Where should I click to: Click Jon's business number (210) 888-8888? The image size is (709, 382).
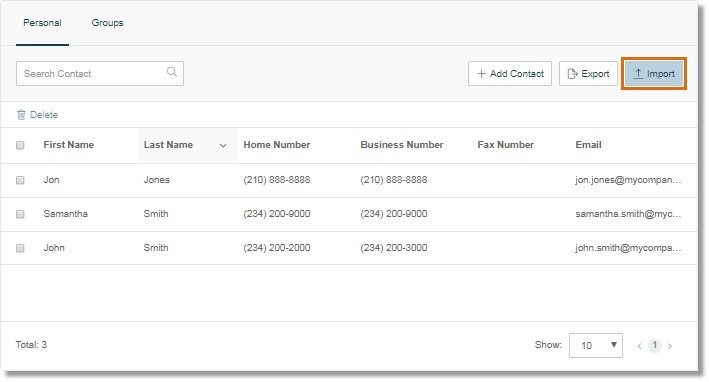[394, 179]
